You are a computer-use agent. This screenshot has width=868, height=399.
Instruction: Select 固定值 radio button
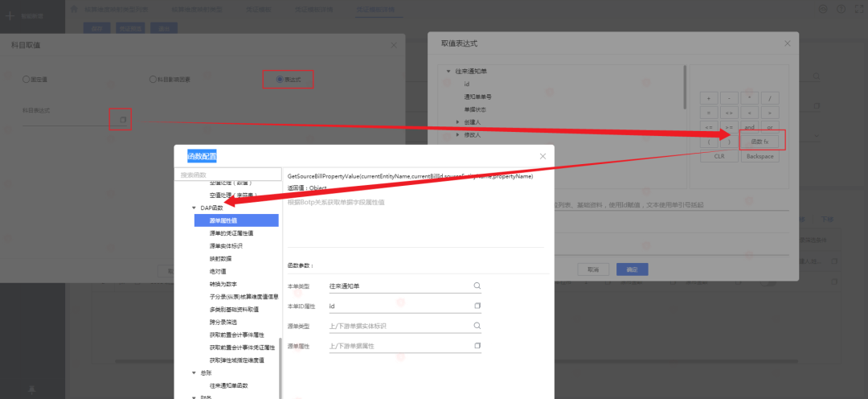click(26, 80)
